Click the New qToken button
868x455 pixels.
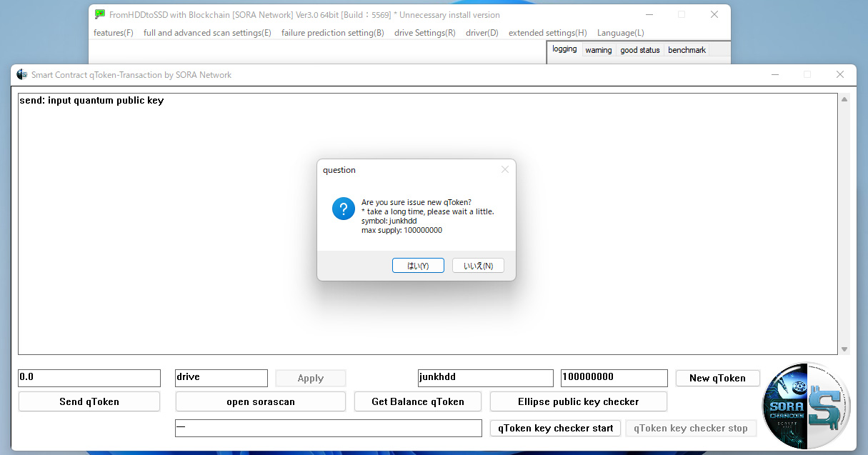point(717,378)
